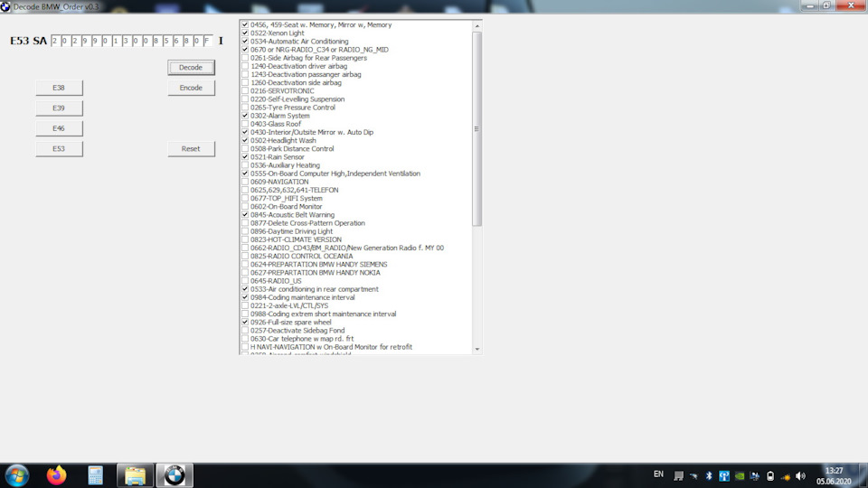Click the Reset button

pyautogui.click(x=191, y=149)
